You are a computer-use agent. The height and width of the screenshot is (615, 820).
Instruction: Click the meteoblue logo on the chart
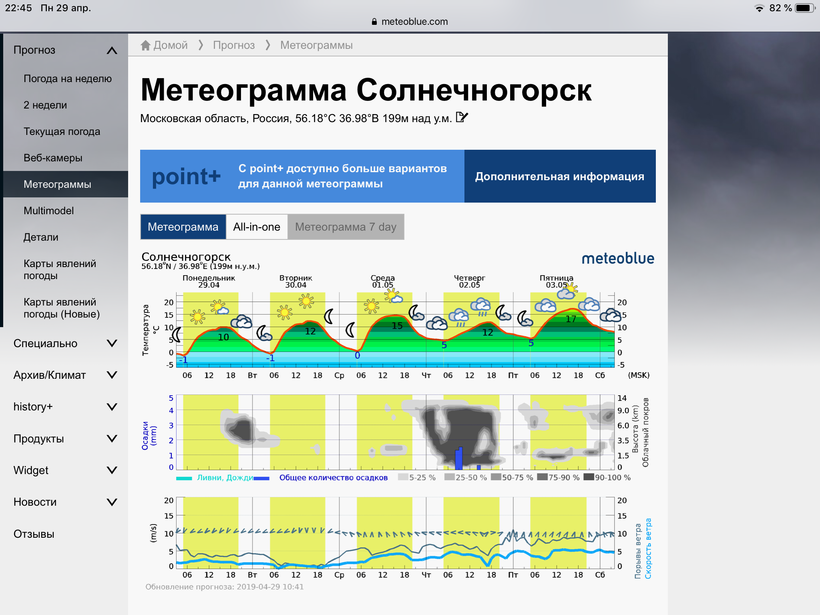[x=617, y=258]
